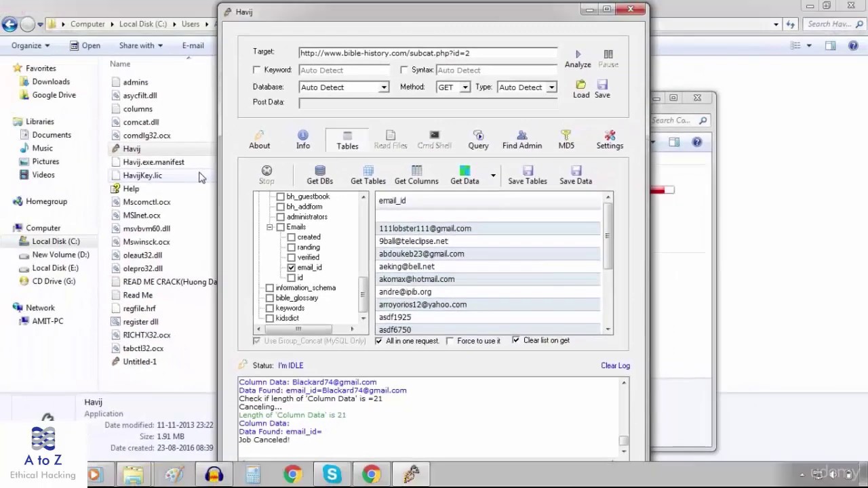Viewport: 868px width, 488px height.
Task: Open the Read Files tab
Action: (391, 140)
